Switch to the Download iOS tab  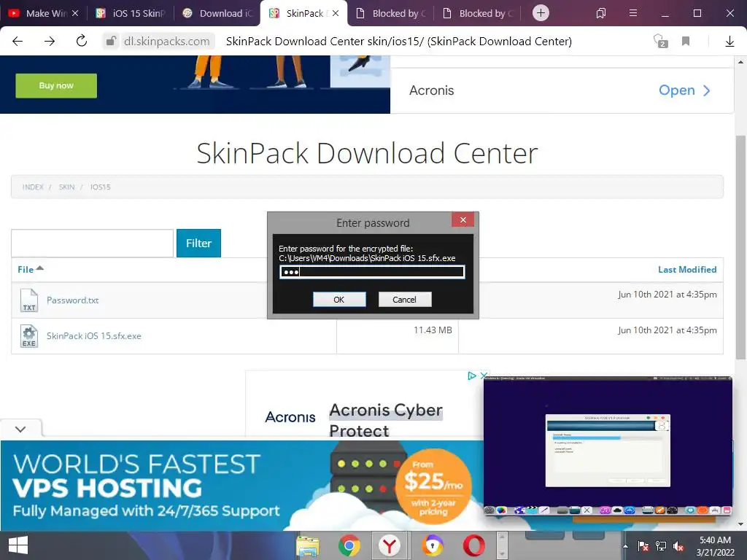pyautogui.click(x=217, y=13)
